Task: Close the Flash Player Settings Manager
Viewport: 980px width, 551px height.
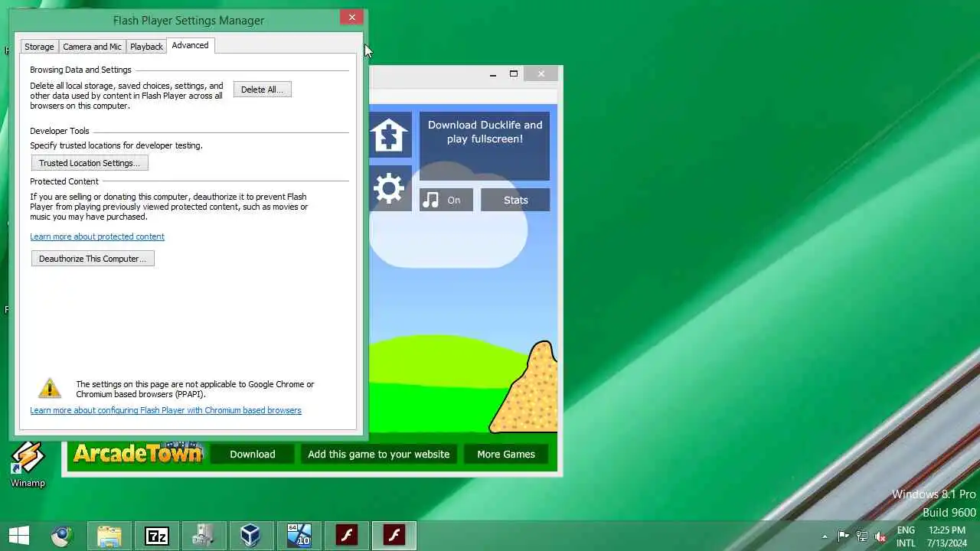Action: (x=351, y=17)
